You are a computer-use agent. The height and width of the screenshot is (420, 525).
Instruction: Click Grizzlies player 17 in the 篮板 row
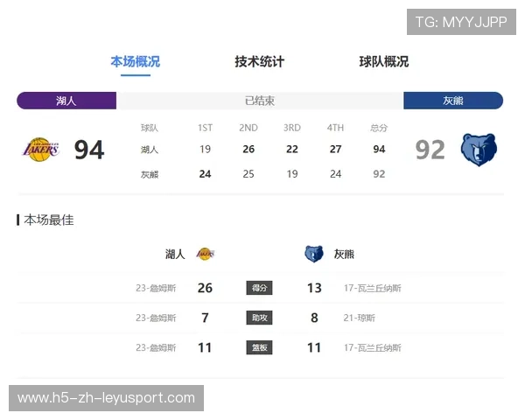click(373, 347)
